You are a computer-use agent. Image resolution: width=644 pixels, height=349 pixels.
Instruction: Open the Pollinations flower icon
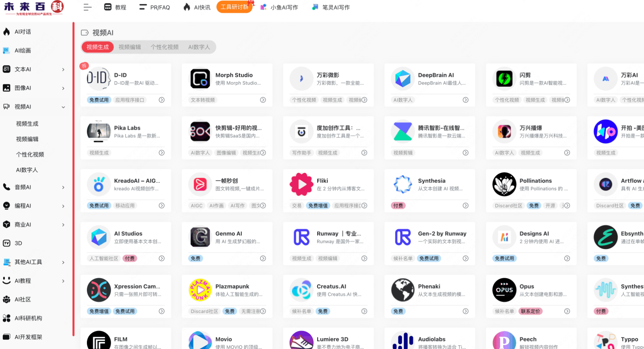504,184
